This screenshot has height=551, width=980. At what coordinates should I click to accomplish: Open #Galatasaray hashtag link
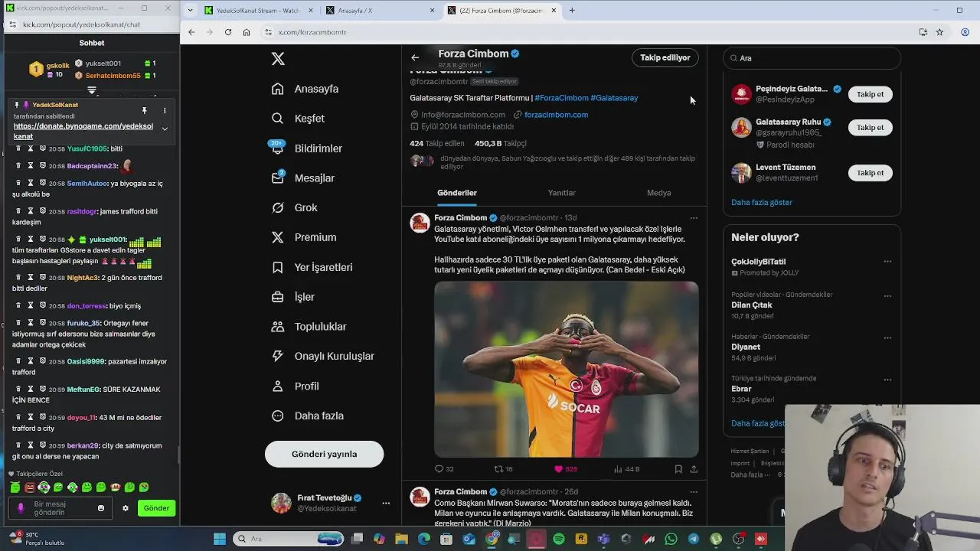click(x=614, y=98)
